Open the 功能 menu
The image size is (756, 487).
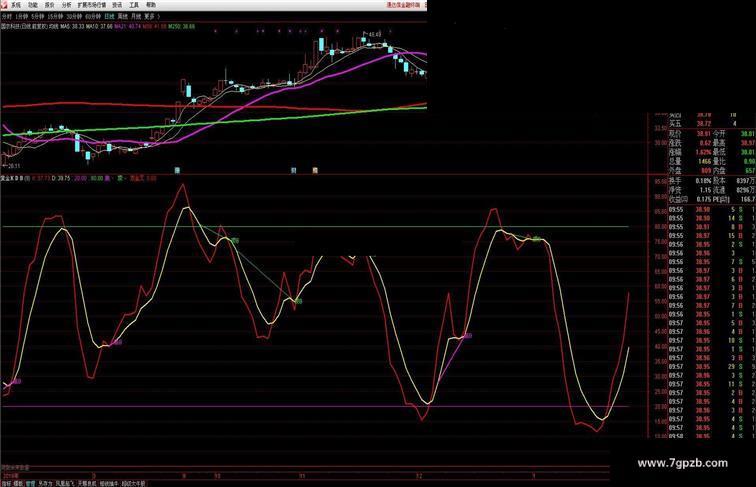pyautogui.click(x=33, y=5)
